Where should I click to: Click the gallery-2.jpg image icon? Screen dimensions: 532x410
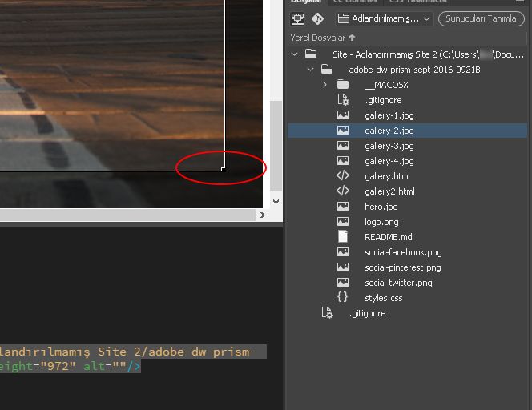click(x=343, y=131)
